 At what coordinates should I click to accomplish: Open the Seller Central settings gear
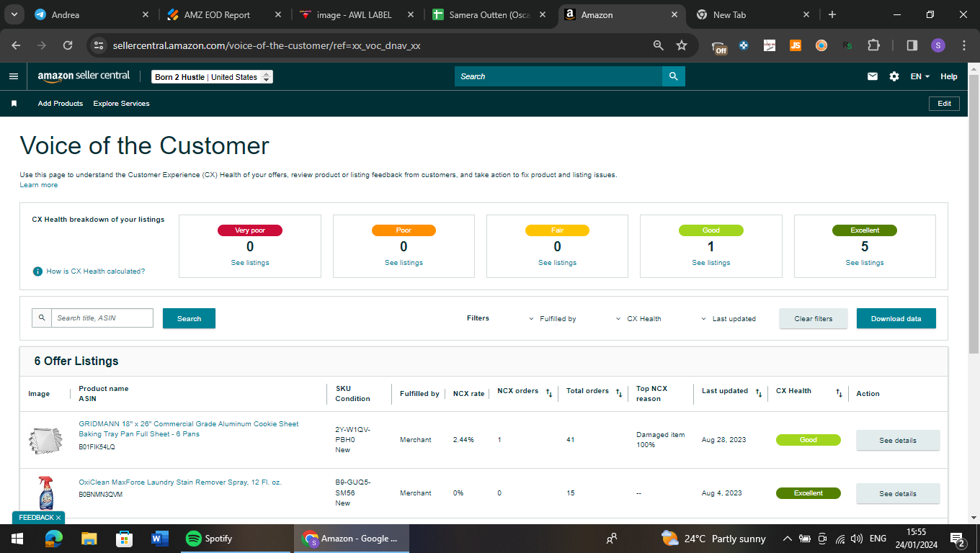894,76
